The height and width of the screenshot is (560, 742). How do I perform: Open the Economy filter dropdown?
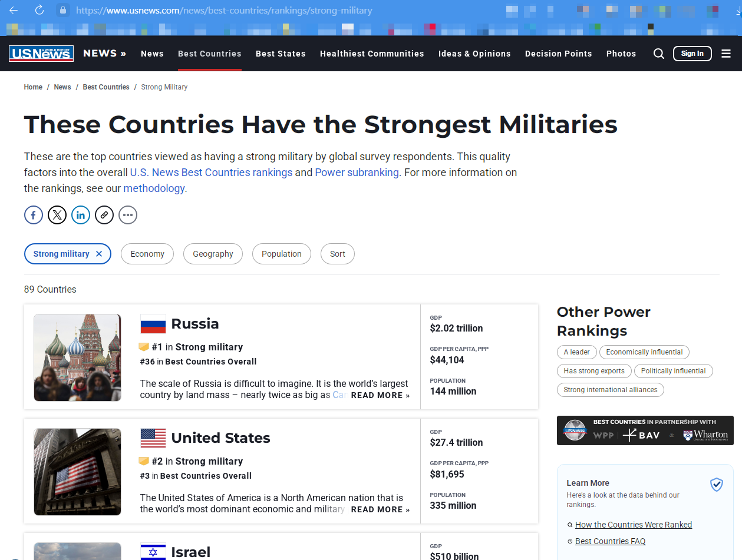147,254
